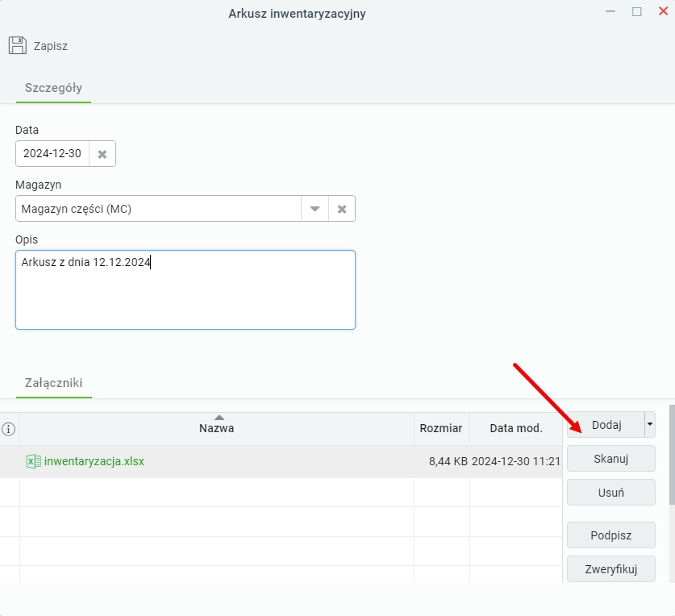Click the Podpisz button
This screenshot has height=616, width=675.
point(610,535)
